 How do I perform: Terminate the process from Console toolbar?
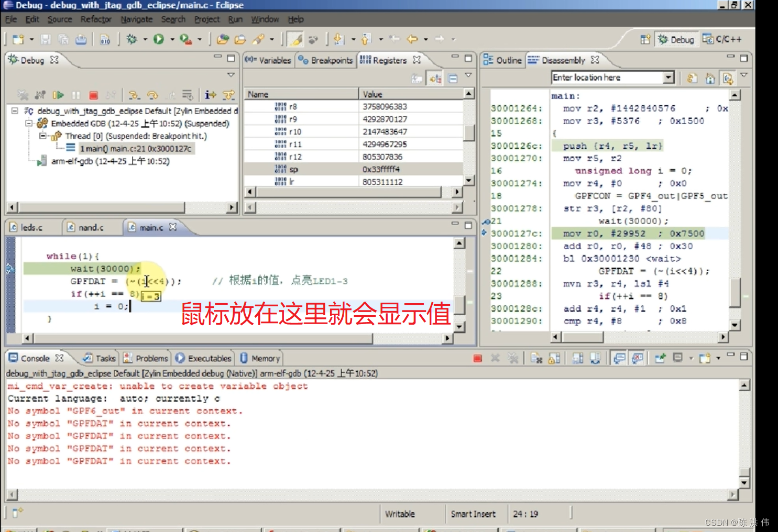pos(477,359)
